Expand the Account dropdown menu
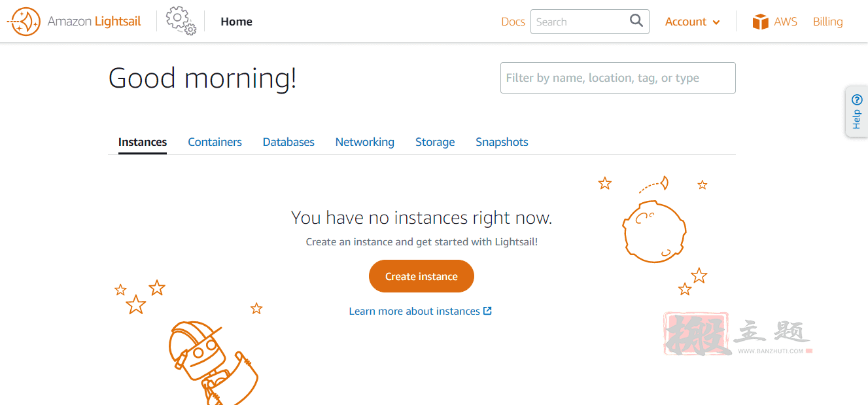This screenshot has height=405, width=868. [693, 22]
